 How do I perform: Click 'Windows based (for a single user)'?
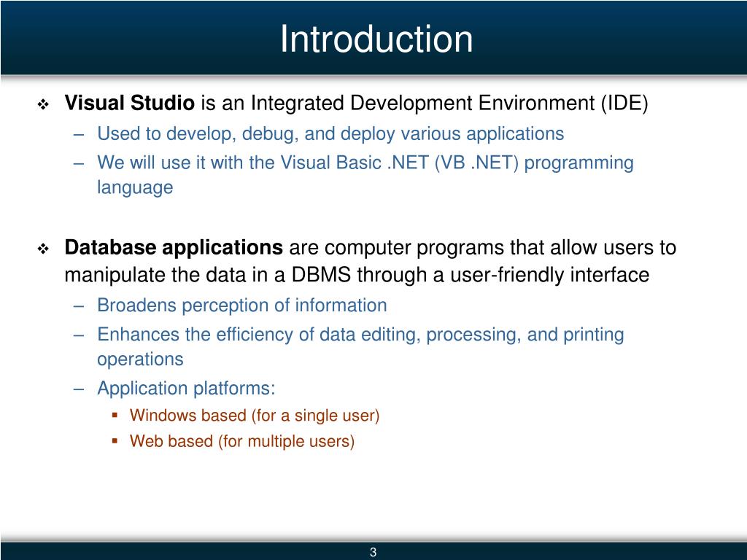(255, 416)
